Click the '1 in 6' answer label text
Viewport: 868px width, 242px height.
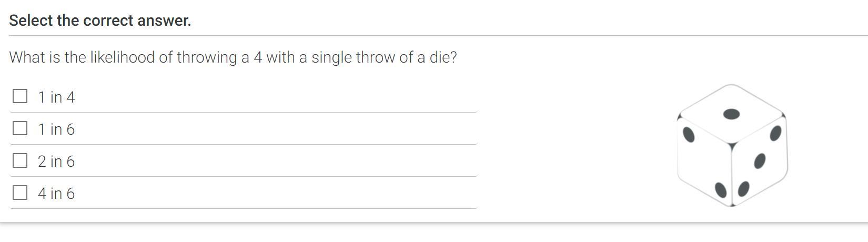[x=56, y=129]
